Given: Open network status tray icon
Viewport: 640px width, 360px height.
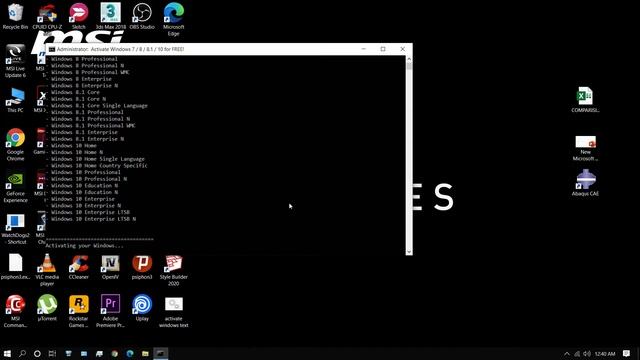Looking at the screenshot, I should tap(577, 353).
